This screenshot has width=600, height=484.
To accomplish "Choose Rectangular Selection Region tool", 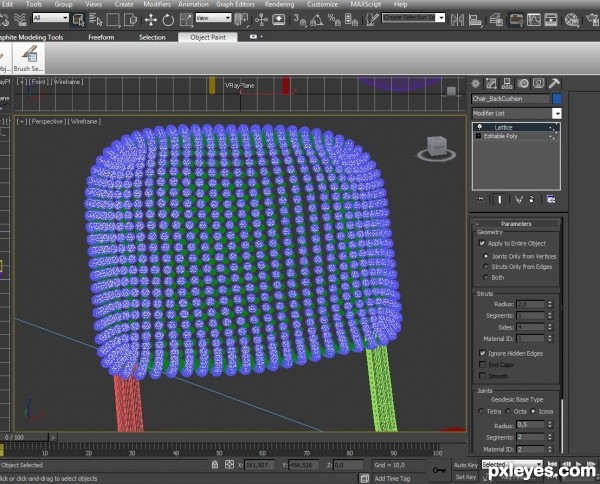I will pyautogui.click(x=113, y=20).
